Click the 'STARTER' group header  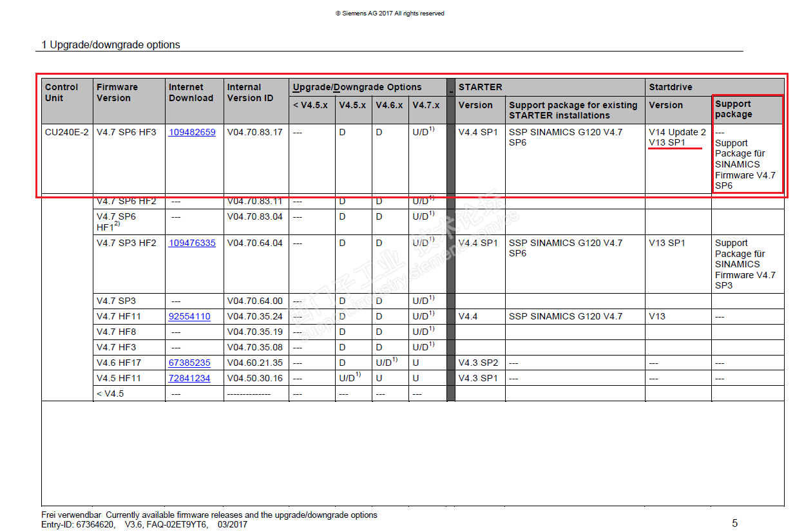(480, 87)
